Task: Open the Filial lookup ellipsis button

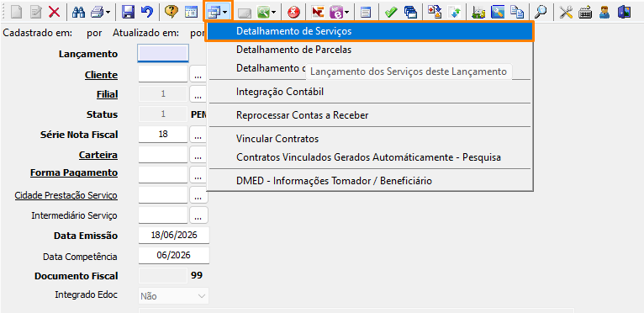Action: click(x=198, y=95)
